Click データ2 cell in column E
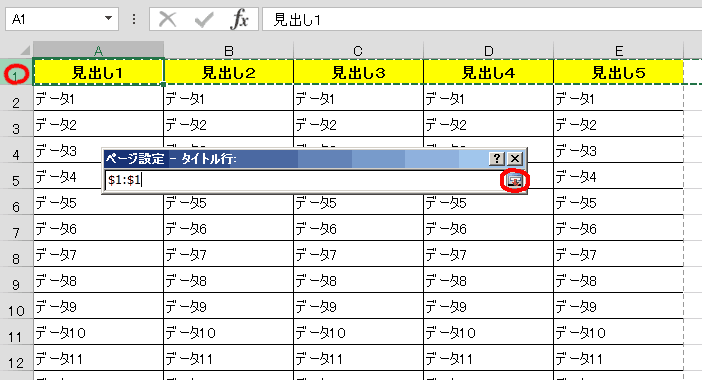Image resolution: width=702 pixels, height=380 pixels. click(619, 124)
